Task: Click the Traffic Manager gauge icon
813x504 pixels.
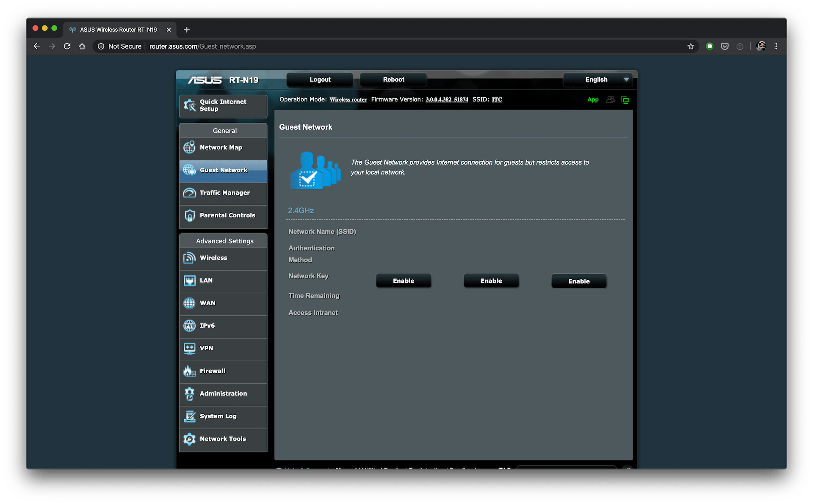Action: pyautogui.click(x=189, y=193)
